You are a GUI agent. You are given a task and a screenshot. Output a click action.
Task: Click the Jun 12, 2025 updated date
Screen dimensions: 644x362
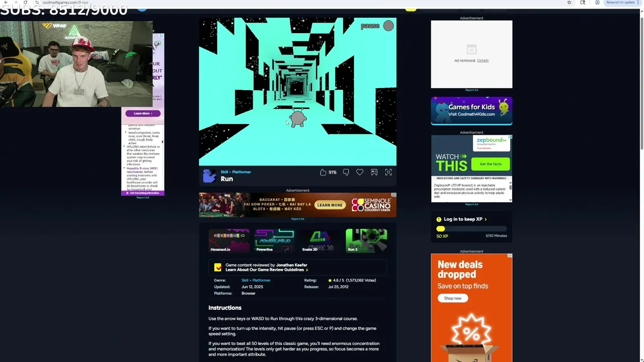252,287
